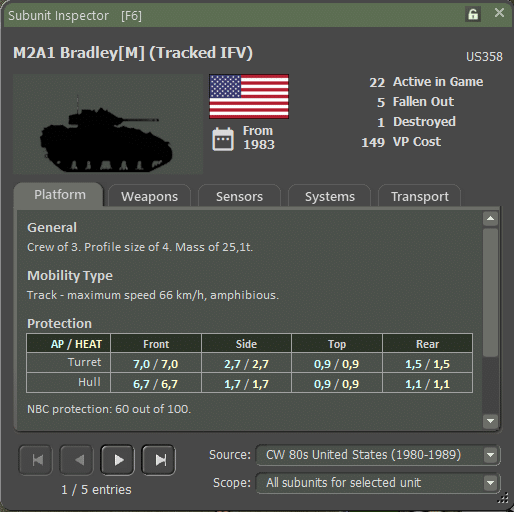
Task: Click the calendar icon beside From 1983
Action: 223,139
